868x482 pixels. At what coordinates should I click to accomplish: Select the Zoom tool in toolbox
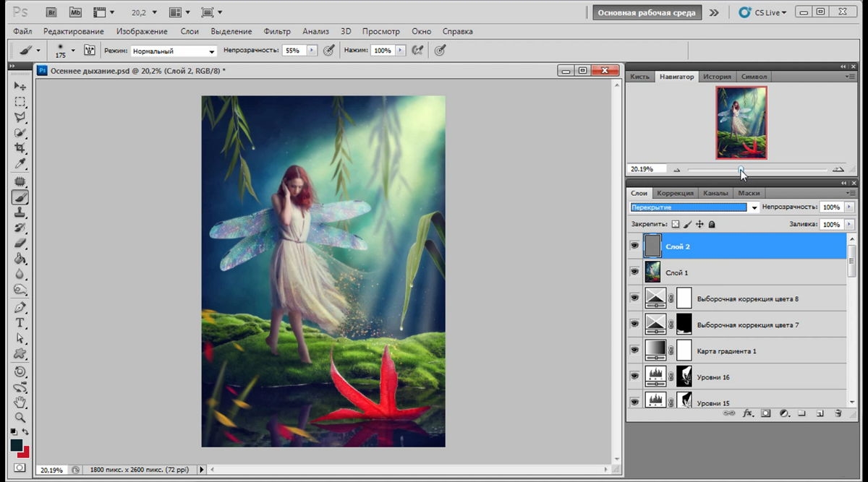point(20,418)
